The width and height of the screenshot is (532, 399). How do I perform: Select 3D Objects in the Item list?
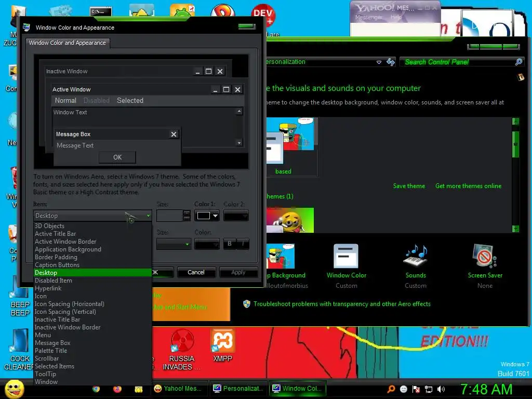(92, 226)
